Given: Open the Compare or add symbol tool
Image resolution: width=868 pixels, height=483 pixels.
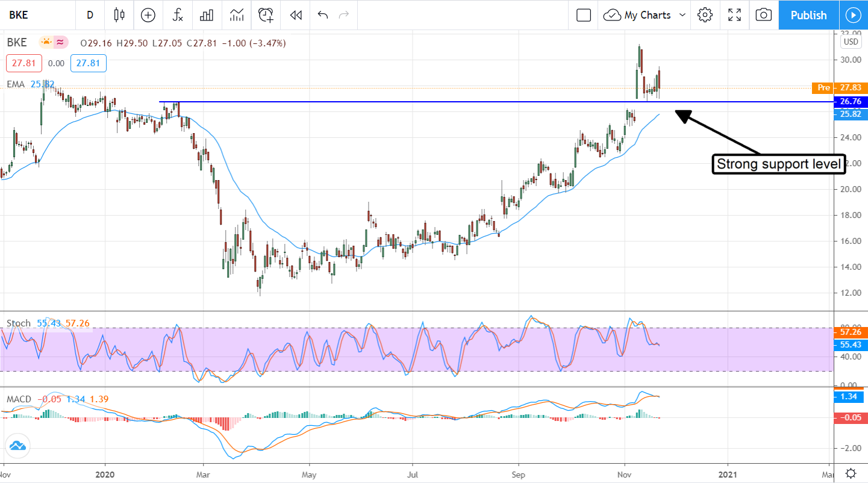Looking at the screenshot, I should (148, 15).
